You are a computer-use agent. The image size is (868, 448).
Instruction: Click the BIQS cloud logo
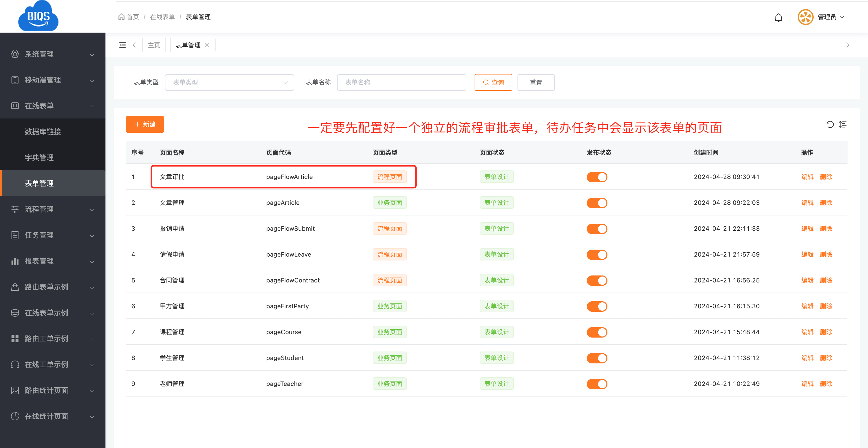coord(39,16)
